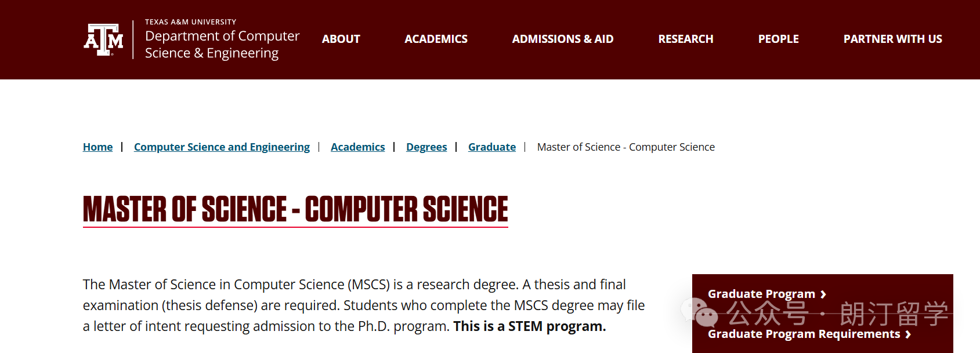
Task: Click the Master of Science - Computer Science heading
Action: [x=295, y=209]
